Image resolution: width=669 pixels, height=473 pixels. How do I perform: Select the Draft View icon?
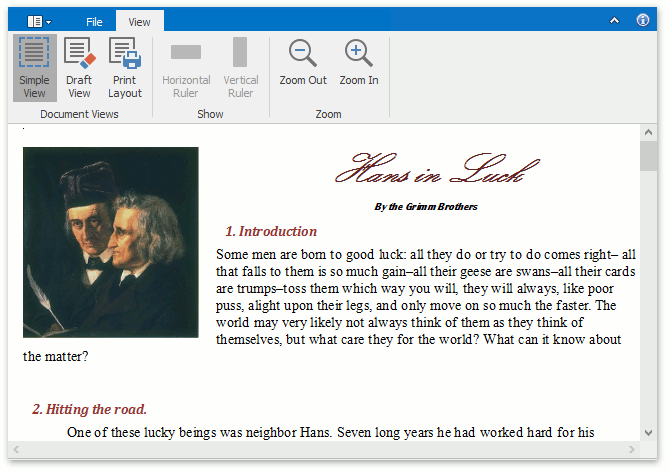point(79,68)
